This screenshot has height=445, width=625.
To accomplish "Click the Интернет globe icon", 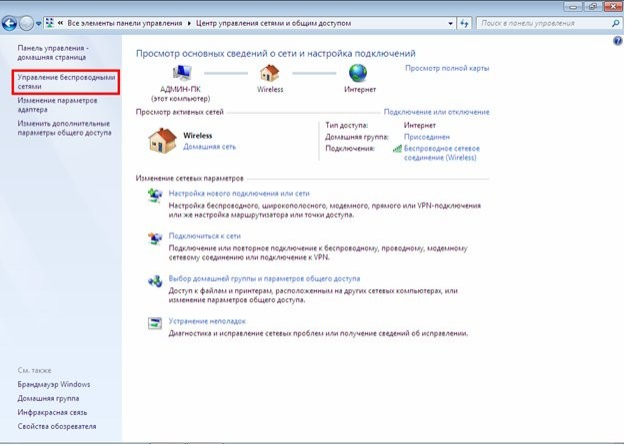I will point(358,73).
